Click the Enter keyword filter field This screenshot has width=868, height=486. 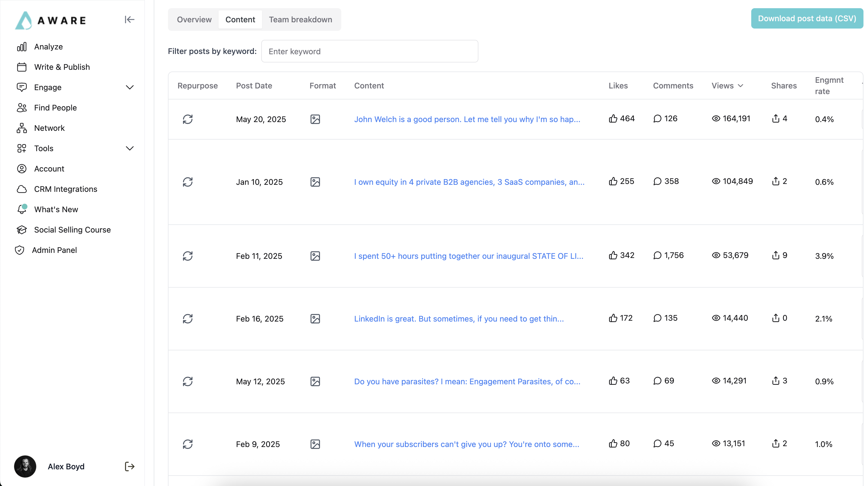point(369,51)
